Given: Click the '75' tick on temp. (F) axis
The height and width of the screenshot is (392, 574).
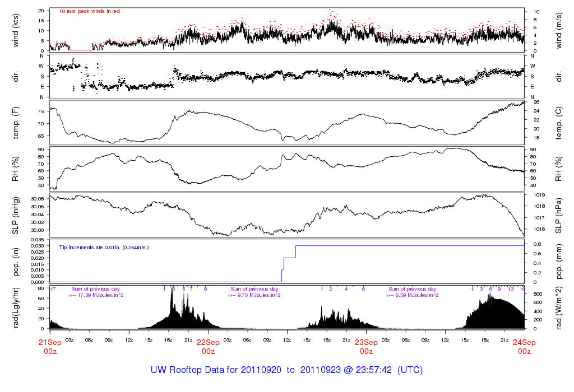Looking at the screenshot, I should pyautogui.click(x=41, y=111).
